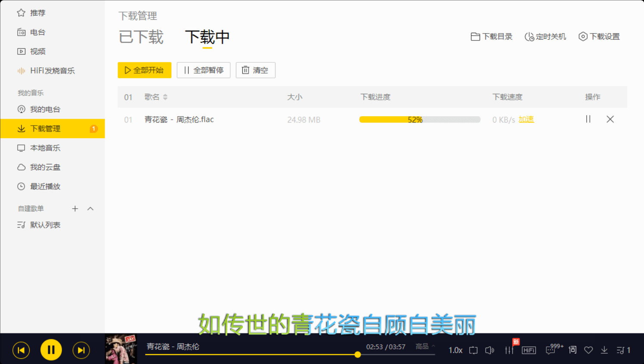
Task: Toggle desktop lyrics with 词 button
Action: click(573, 350)
